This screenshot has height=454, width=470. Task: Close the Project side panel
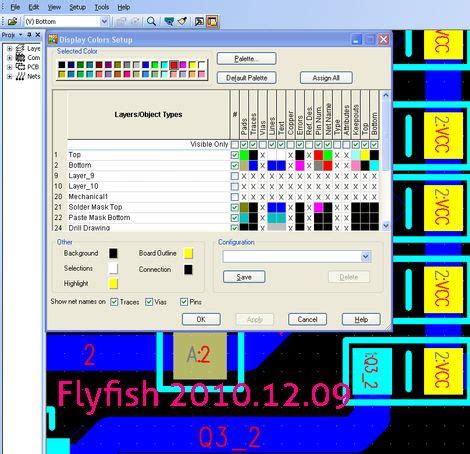[38, 35]
